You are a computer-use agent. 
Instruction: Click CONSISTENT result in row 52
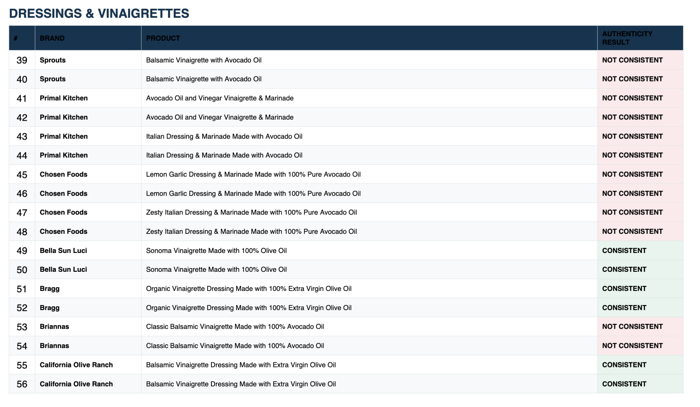point(624,308)
